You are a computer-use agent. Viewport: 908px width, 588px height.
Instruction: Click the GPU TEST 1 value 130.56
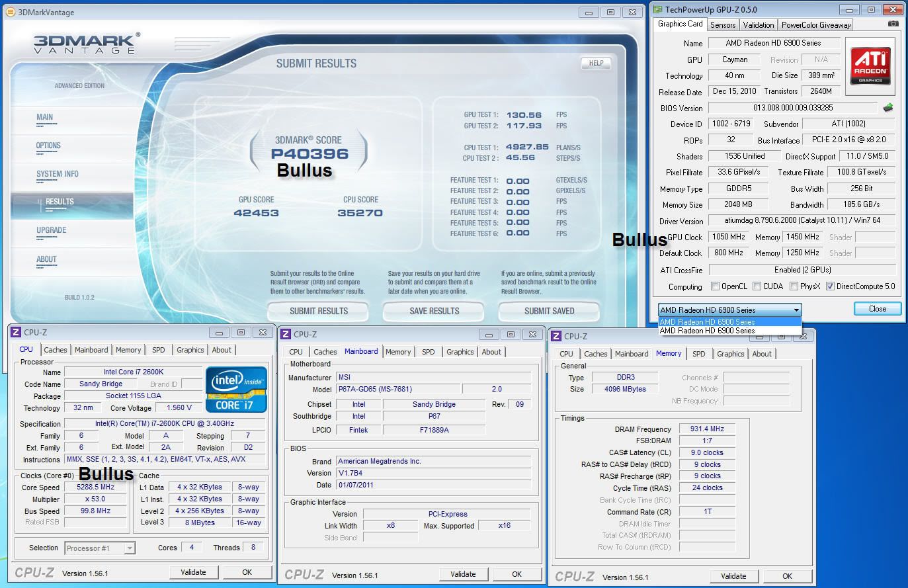point(524,115)
